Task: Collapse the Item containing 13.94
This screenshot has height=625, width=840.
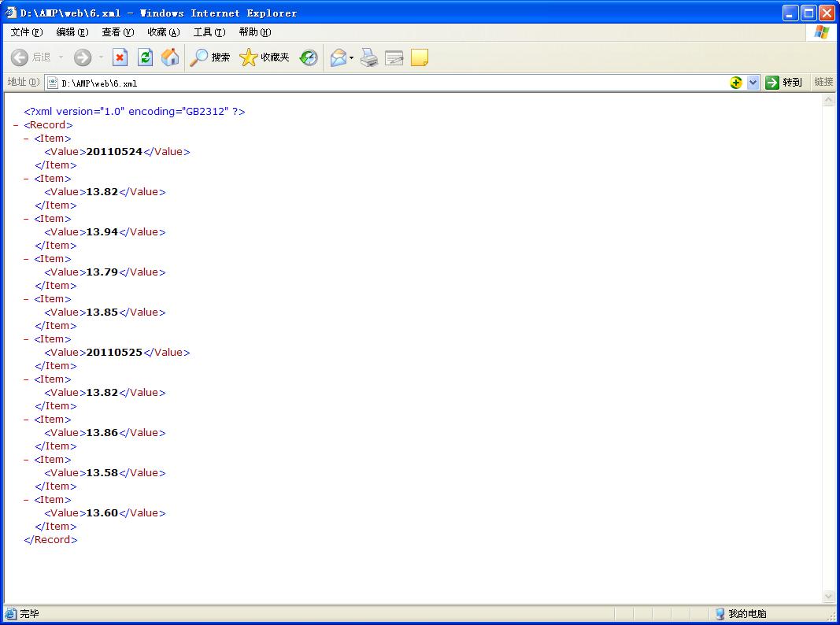Action: [x=26, y=219]
